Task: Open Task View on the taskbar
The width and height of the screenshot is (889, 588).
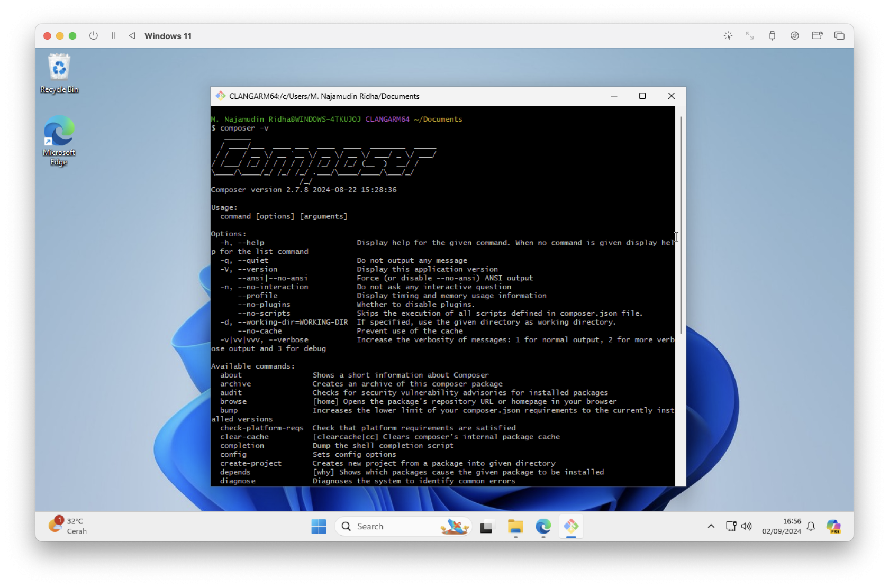Action: [x=487, y=527]
